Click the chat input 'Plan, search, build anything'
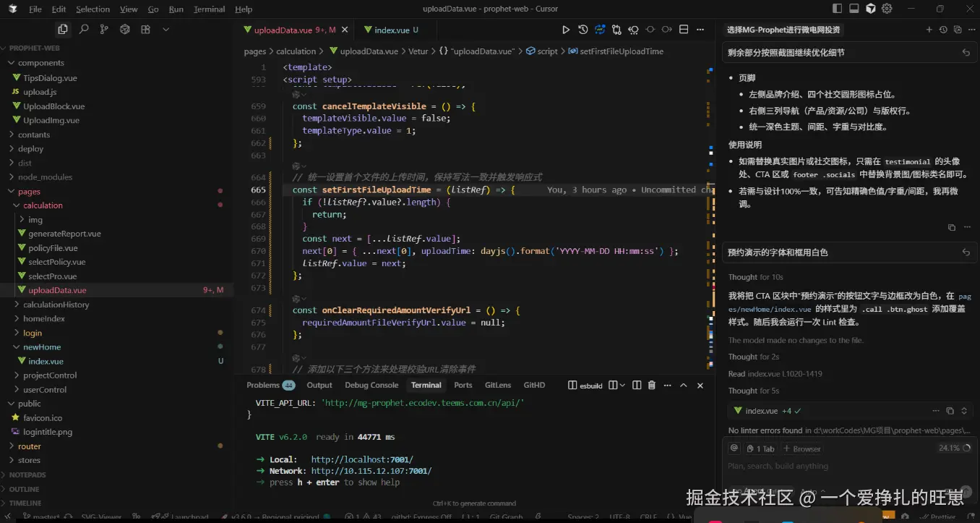Viewport: 980px width, 523px height. [778, 466]
